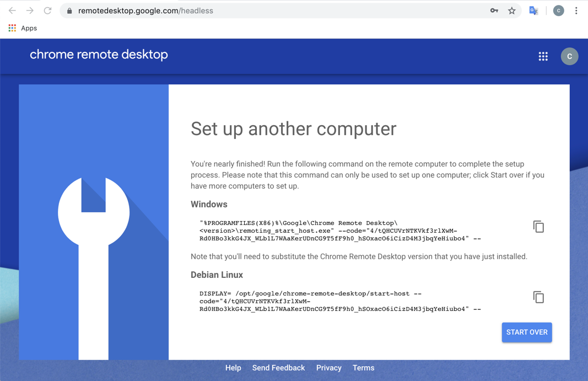Open Send Feedback link
The image size is (588, 381).
[279, 368]
